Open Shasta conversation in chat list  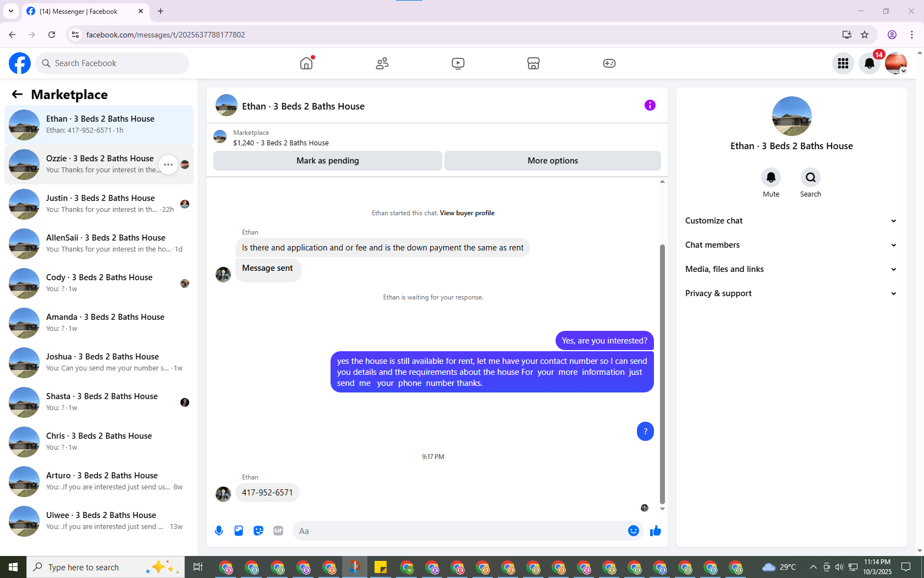pos(99,402)
